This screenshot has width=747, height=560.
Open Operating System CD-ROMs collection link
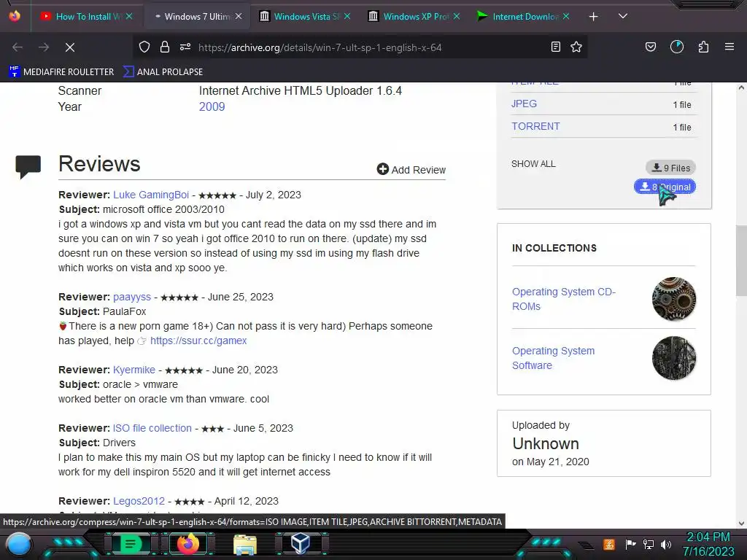(x=564, y=298)
